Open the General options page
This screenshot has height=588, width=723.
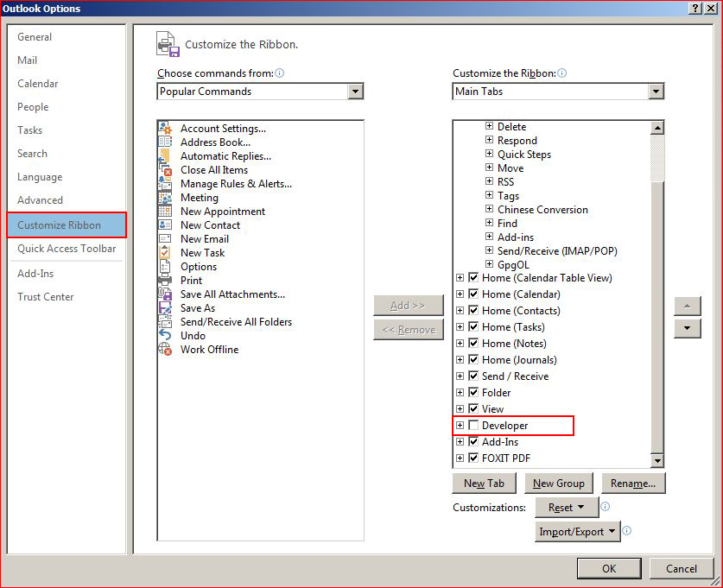35,37
